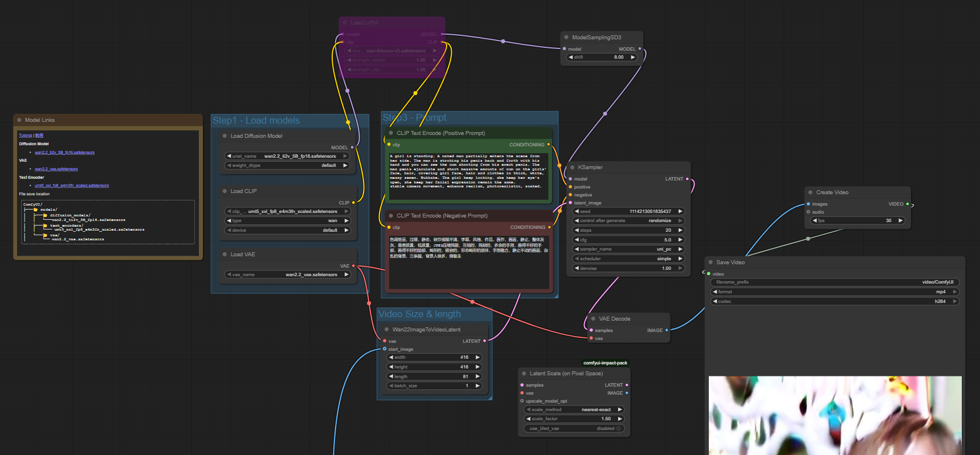Increment the KSampler steps value
This screenshot has height=455, width=980.
[680, 230]
